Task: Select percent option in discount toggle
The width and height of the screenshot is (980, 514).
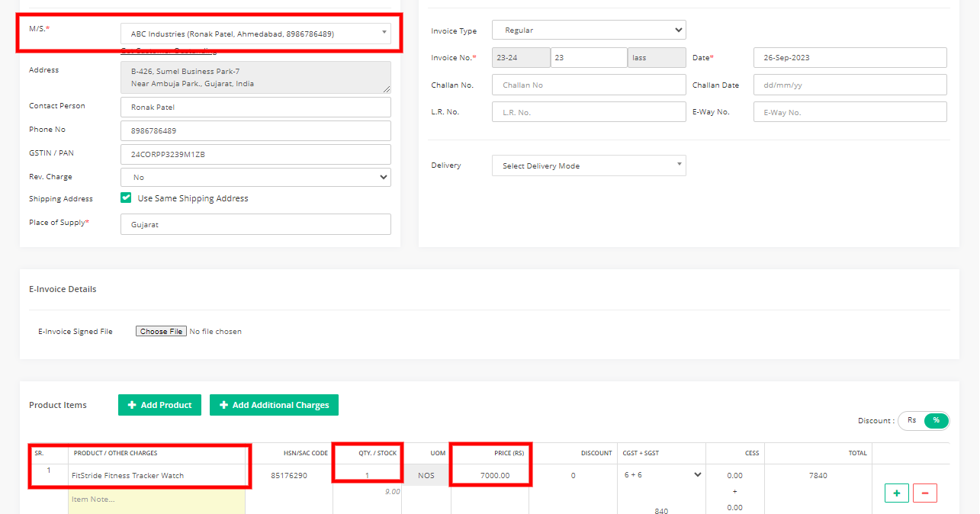Action: [x=936, y=421]
